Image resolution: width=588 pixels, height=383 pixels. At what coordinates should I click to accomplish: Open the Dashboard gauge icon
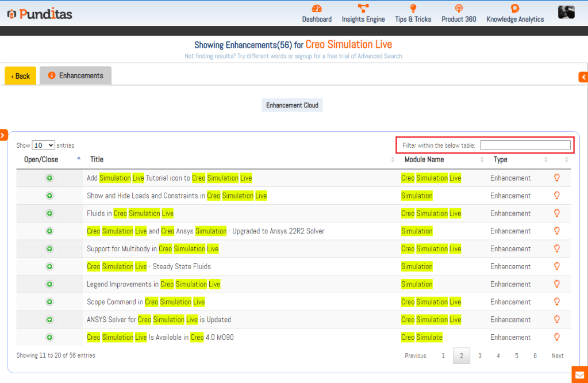click(x=317, y=9)
